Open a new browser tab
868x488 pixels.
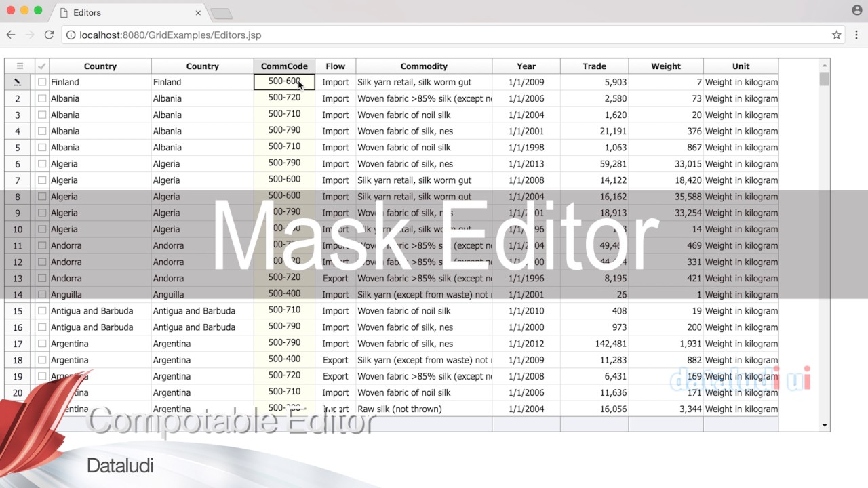pos(221,14)
